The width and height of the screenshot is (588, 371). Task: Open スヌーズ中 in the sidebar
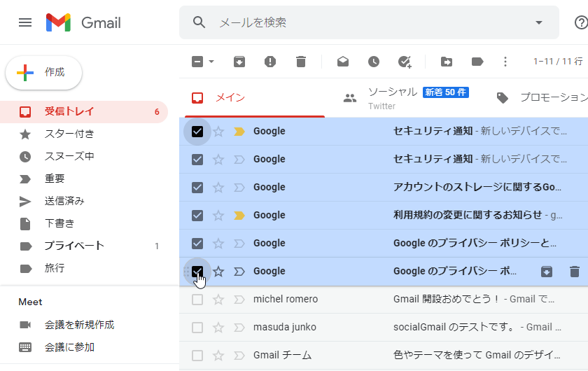(84, 156)
